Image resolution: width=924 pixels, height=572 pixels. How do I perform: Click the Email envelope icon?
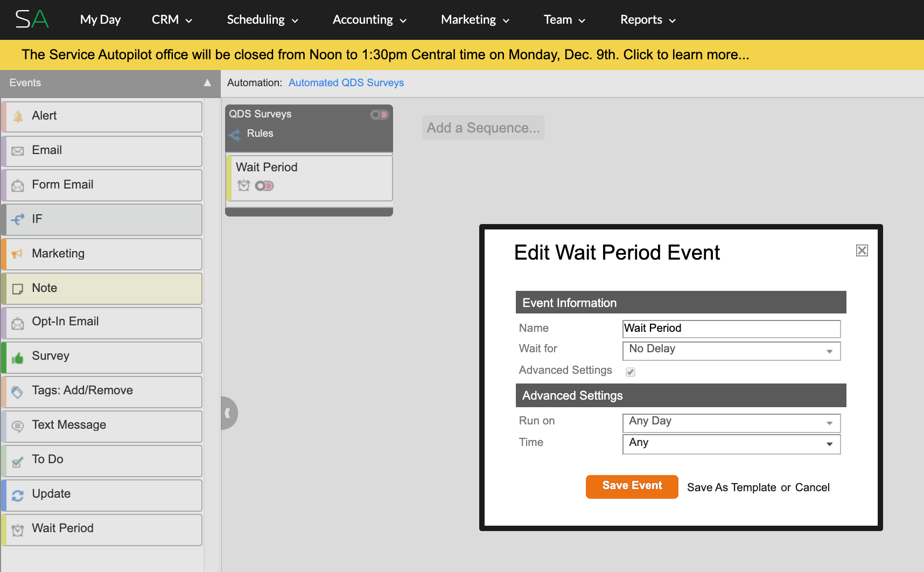tap(18, 151)
